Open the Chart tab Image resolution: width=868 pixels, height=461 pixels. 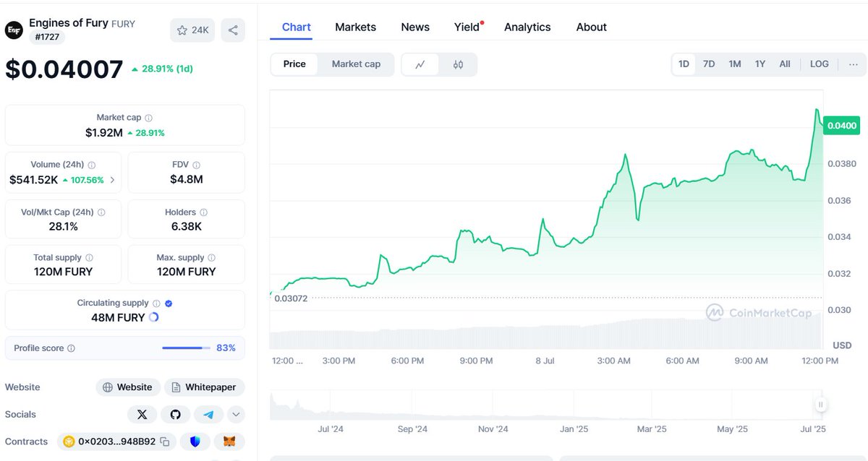pyautogui.click(x=297, y=27)
